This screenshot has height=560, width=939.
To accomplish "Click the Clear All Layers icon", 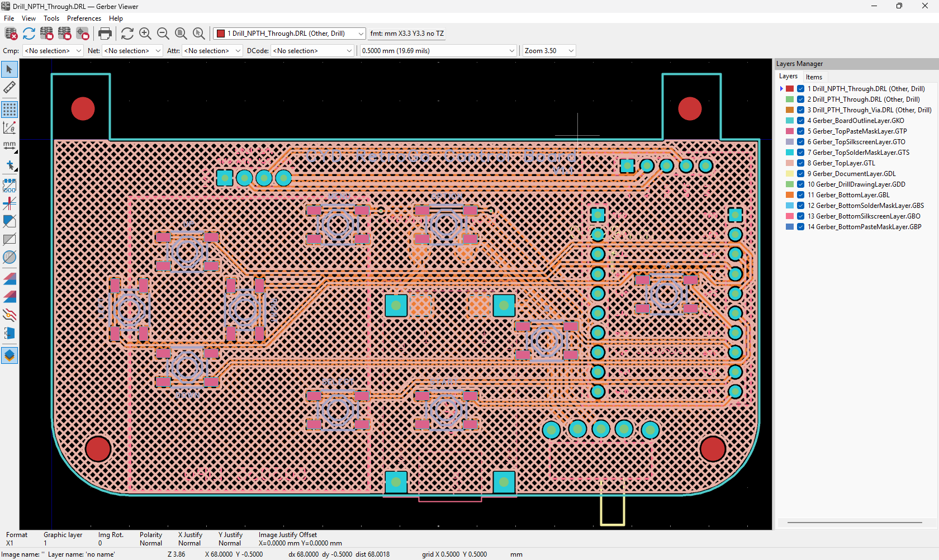I will (11, 34).
